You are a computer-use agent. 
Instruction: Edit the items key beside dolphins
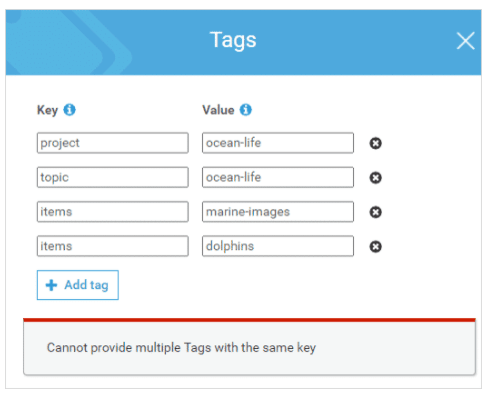tap(113, 246)
